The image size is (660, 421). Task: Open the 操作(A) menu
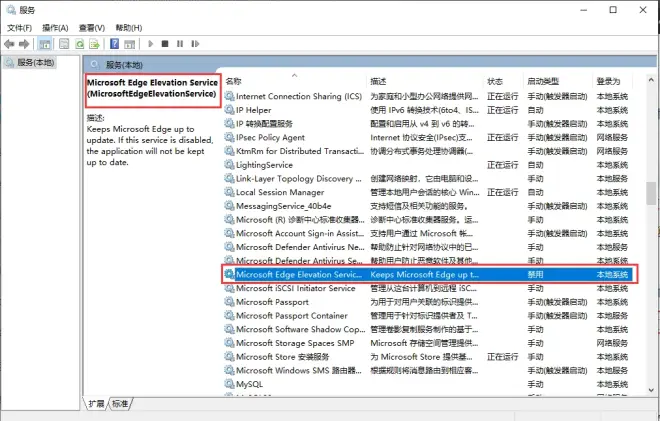click(x=55, y=28)
